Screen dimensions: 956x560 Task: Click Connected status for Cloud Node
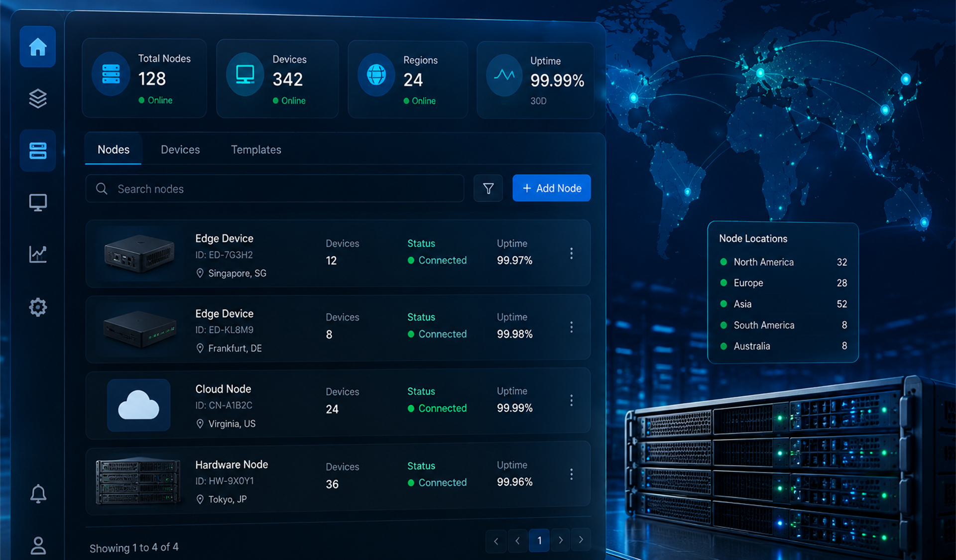437,408
